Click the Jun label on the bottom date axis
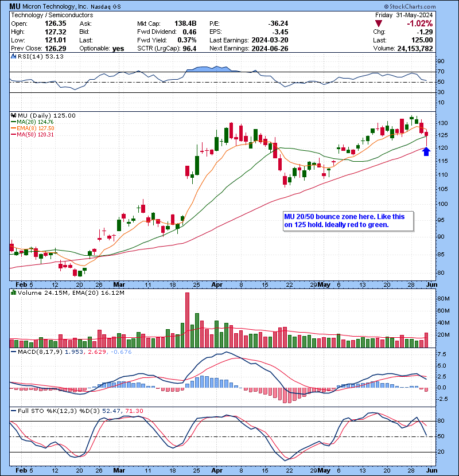Image resolution: width=459 pixels, height=476 pixels. tap(431, 470)
